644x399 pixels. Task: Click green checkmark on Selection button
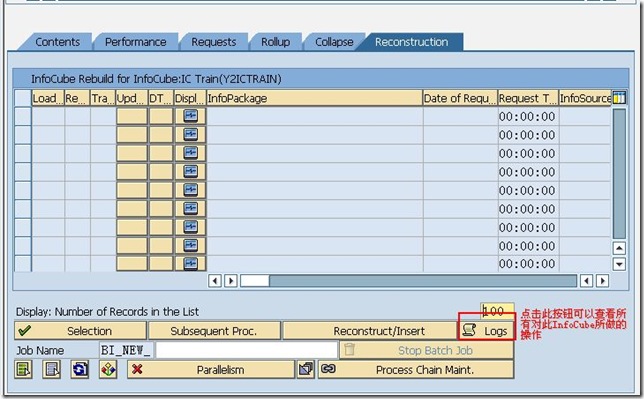click(x=25, y=330)
